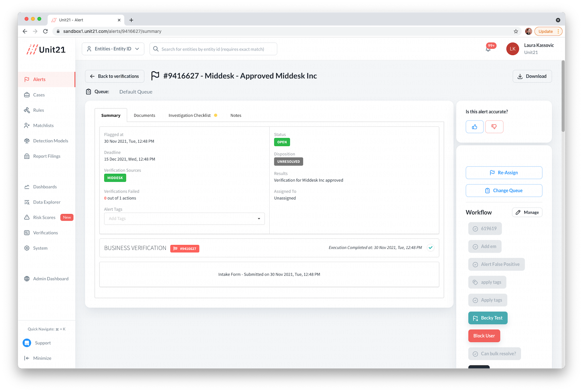Click the Admin Dashboard globe icon

[27, 279]
